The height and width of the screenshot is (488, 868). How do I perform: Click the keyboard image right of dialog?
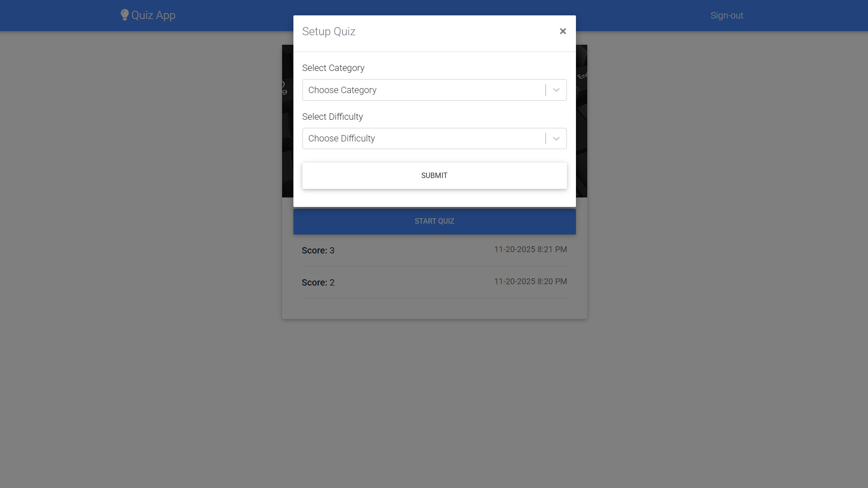click(581, 121)
